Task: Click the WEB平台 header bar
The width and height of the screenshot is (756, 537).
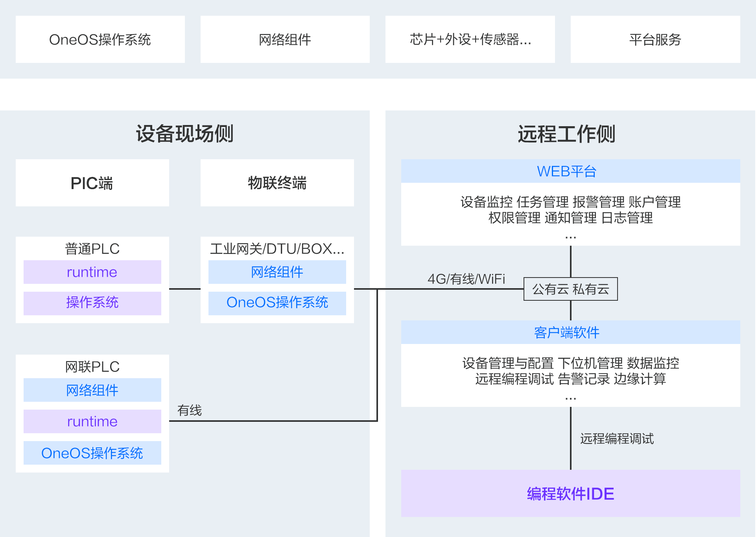Action: tap(570, 171)
